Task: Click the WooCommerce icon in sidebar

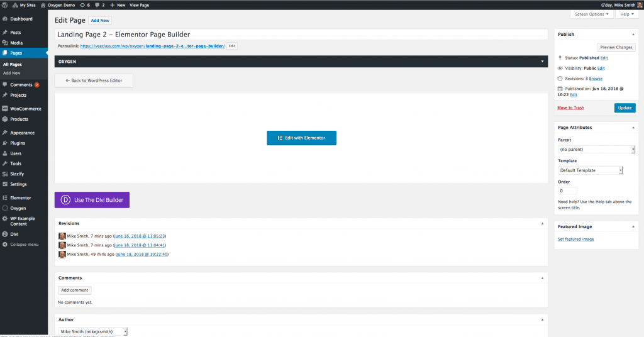Action: pos(5,109)
